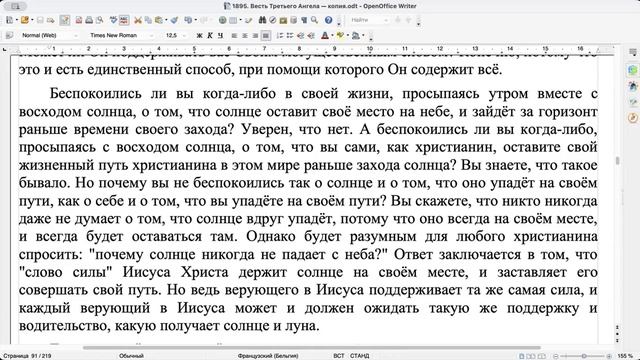The width and height of the screenshot is (640, 360).
Task: Open OpenOffice Help question mark icon
Action: pyautogui.click(x=329, y=20)
